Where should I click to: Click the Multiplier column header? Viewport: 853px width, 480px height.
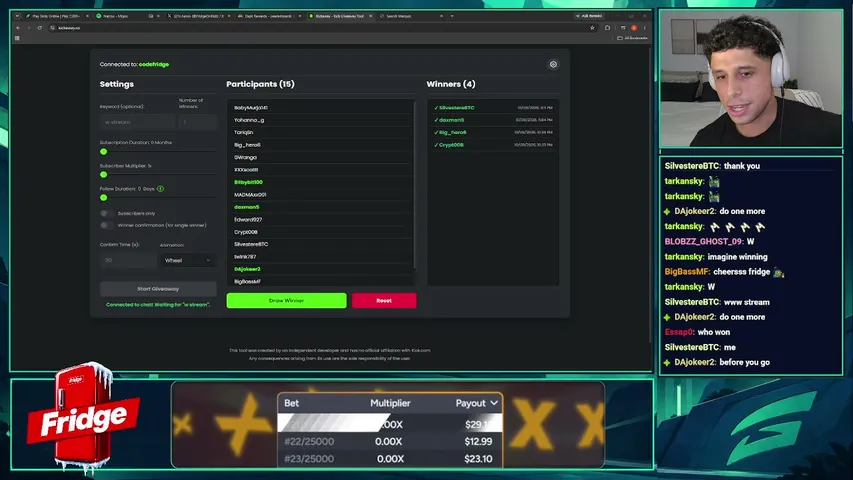point(390,403)
